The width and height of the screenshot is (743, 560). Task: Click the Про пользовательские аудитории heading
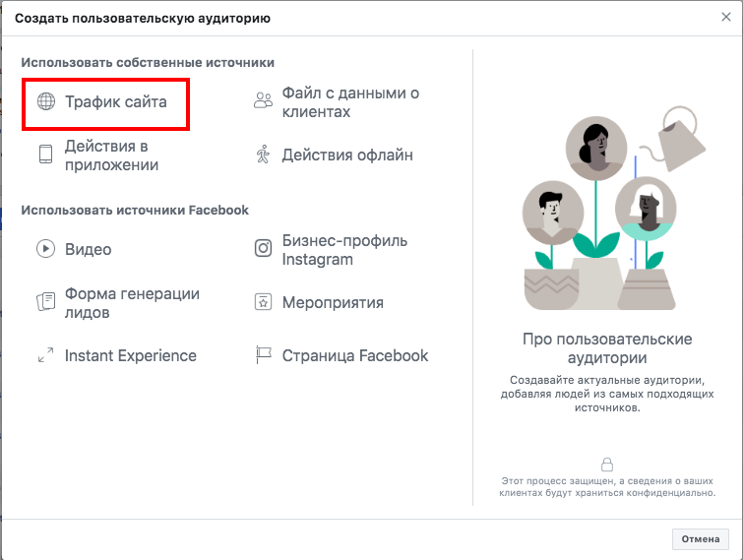pos(607,348)
